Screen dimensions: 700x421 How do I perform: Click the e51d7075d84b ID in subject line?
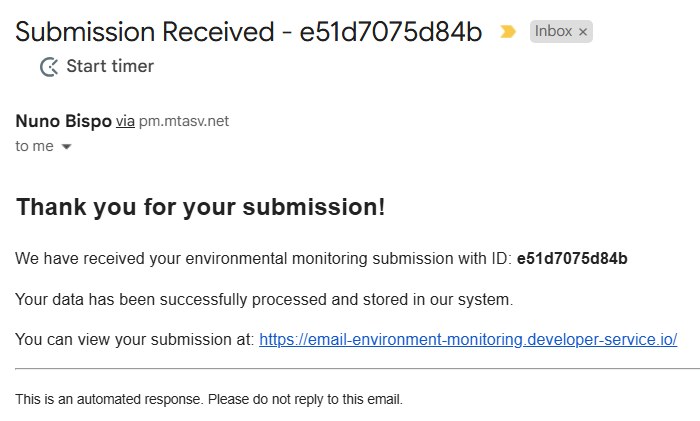point(391,32)
